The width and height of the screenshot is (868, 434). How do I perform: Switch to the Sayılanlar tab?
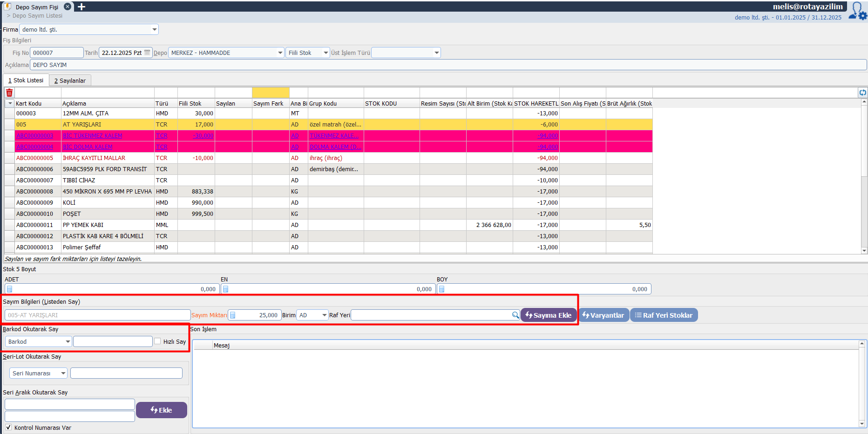[x=70, y=80]
